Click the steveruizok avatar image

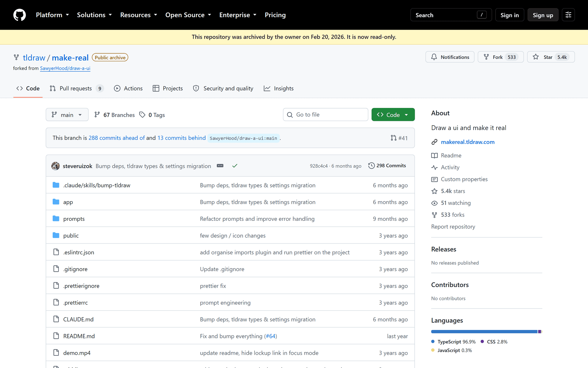(x=55, y=166)
